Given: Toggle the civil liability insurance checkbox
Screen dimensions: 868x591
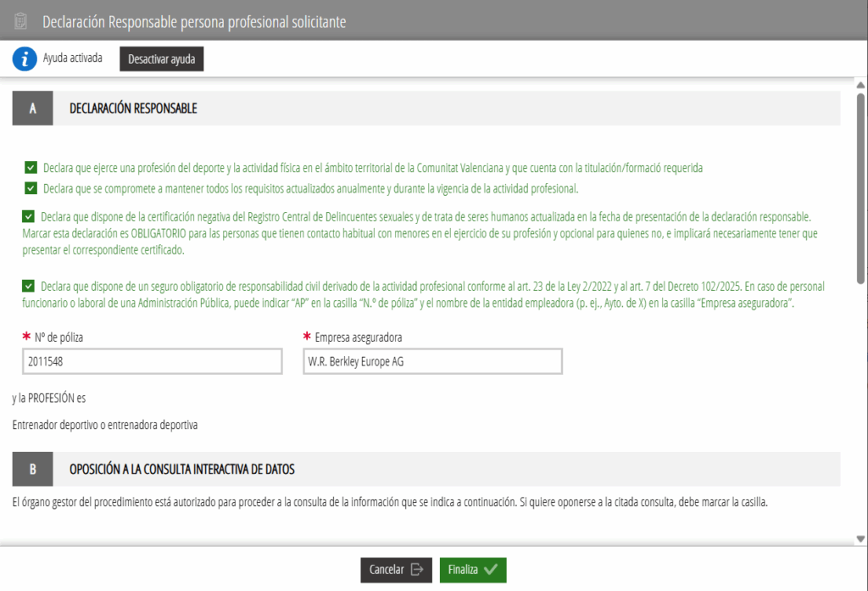Looking at the screenshot, I should (x=28, y=287).
